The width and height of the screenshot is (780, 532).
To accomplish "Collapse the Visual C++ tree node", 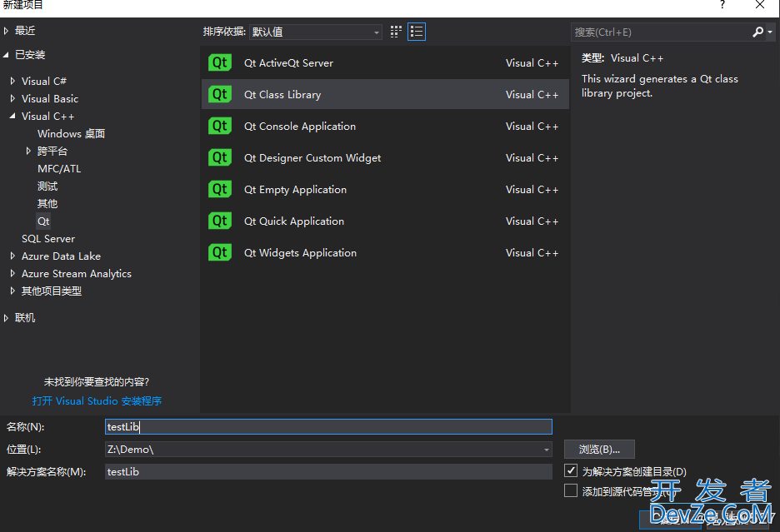I will point(12,116).
